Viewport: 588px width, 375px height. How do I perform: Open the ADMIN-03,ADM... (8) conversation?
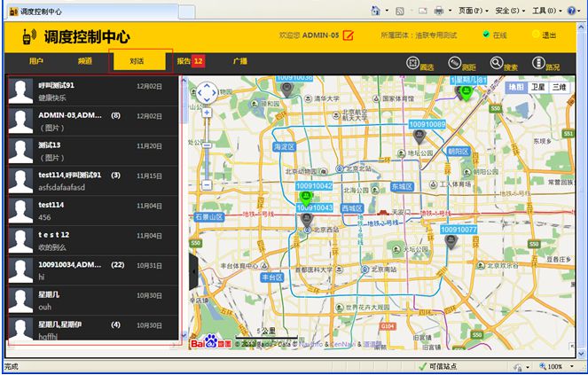coord(92,121)
